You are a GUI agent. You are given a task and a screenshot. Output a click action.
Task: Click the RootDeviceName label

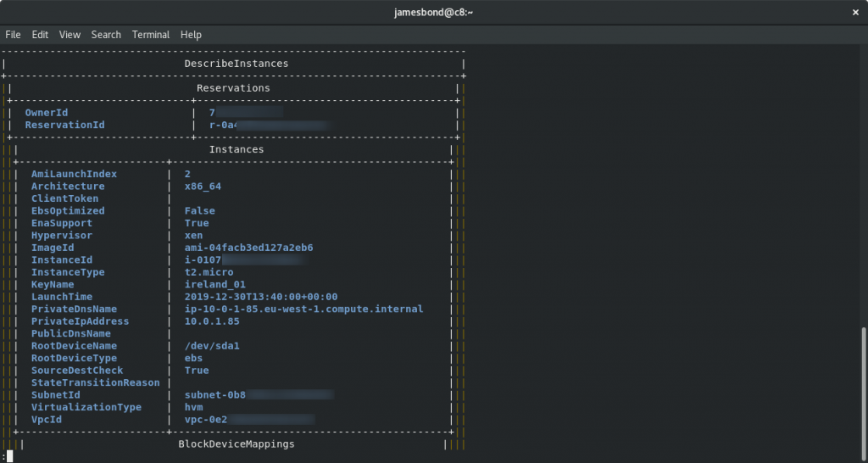tap(75, 346)
